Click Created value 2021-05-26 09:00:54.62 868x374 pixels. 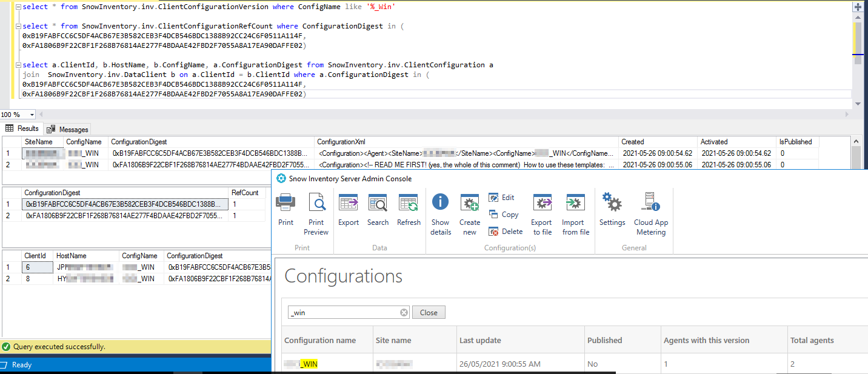click(x=658, y=153)
